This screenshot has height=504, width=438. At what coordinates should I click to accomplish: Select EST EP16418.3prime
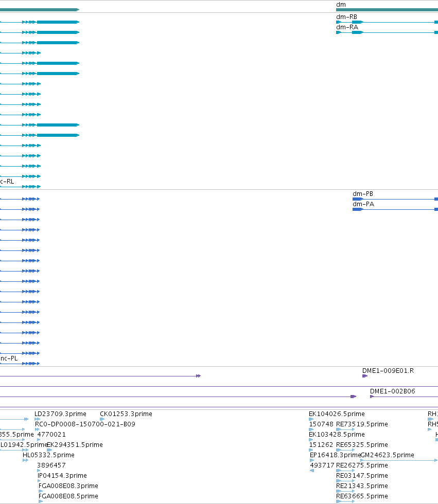click(335, 455)
